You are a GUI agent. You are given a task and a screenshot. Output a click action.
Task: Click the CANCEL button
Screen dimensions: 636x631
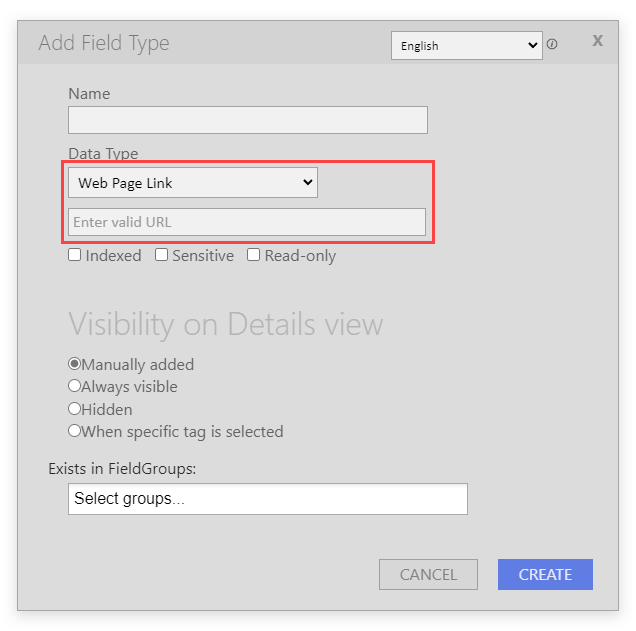[428, 575]
